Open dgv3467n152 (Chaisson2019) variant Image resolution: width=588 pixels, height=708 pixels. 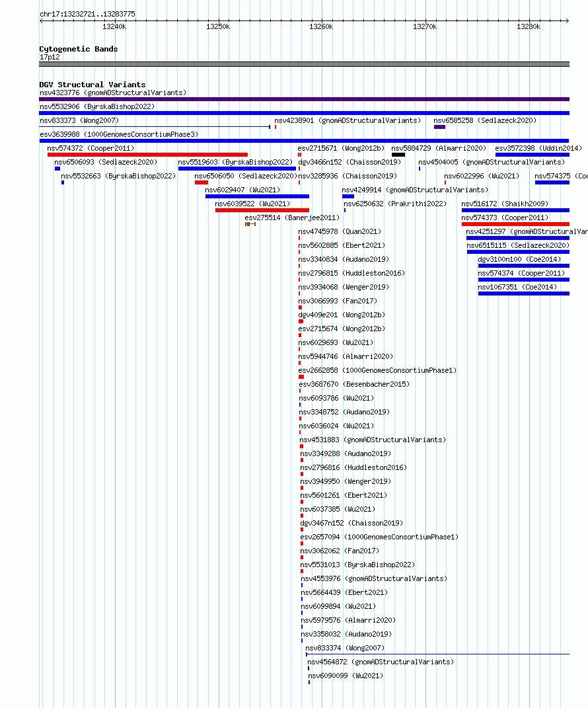click(351, 524)
